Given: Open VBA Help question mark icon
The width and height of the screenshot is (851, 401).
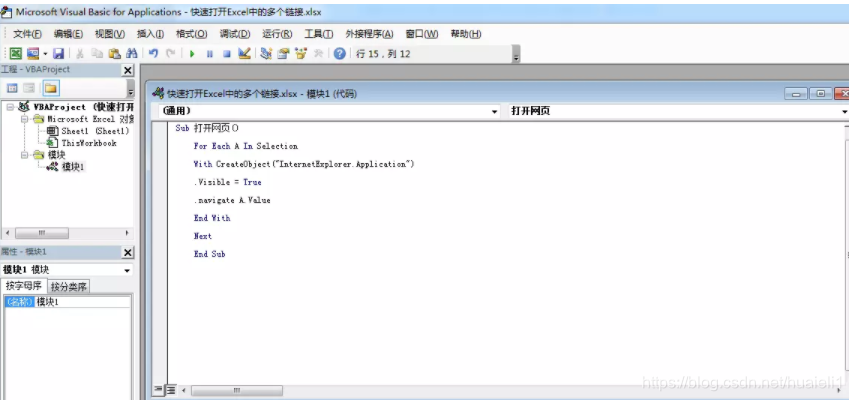Looking at the screenshot, I should coord(340,53).
